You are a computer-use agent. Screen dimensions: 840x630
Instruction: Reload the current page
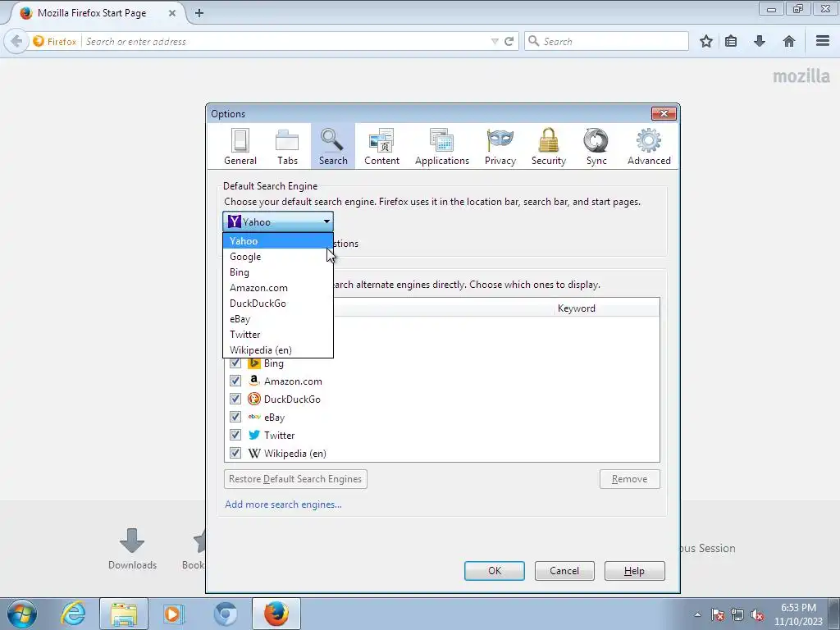[x=509, y=41]
